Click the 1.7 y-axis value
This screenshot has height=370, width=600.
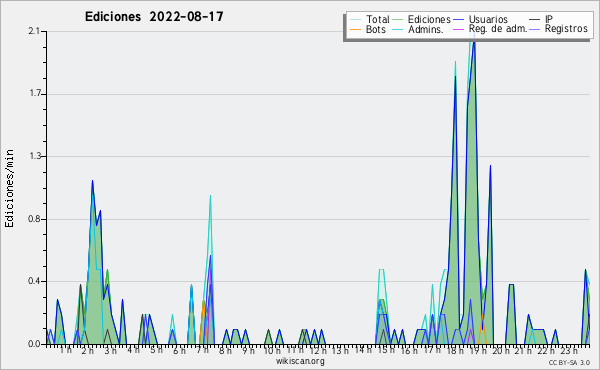click(34, 94)
